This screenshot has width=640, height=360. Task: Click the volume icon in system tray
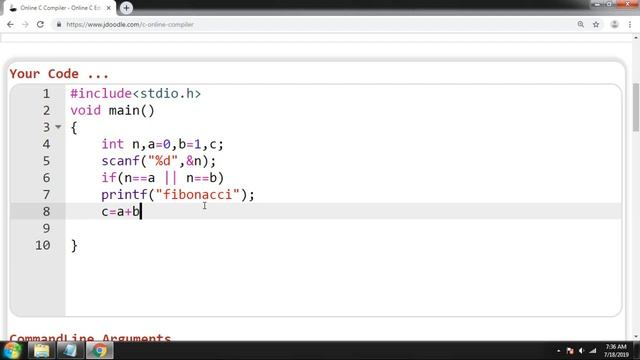coord(581,351)
